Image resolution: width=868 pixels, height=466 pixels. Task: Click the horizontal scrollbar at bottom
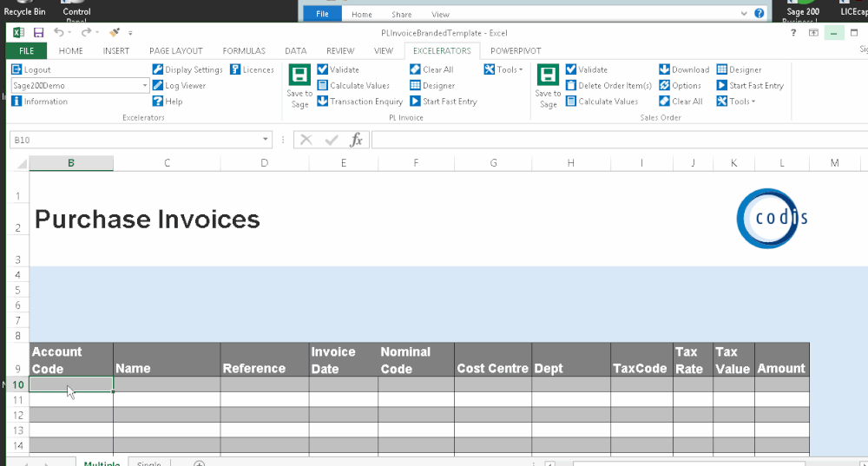(688, 463)
